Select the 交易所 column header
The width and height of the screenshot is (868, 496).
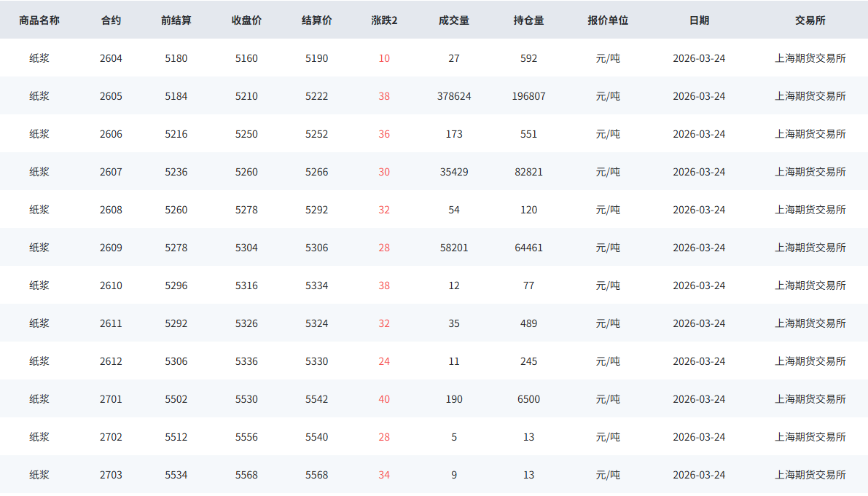pyautogui.click(x=810, y=20)
